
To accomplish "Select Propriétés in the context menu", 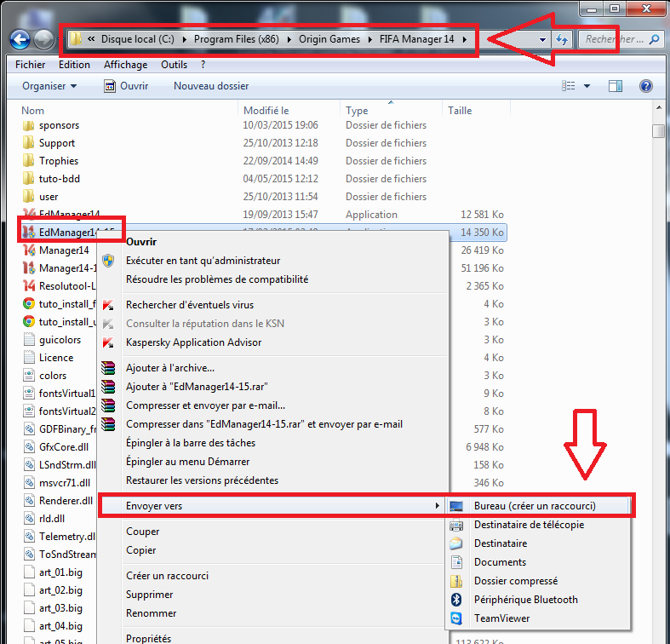I will tap(148, 638).
